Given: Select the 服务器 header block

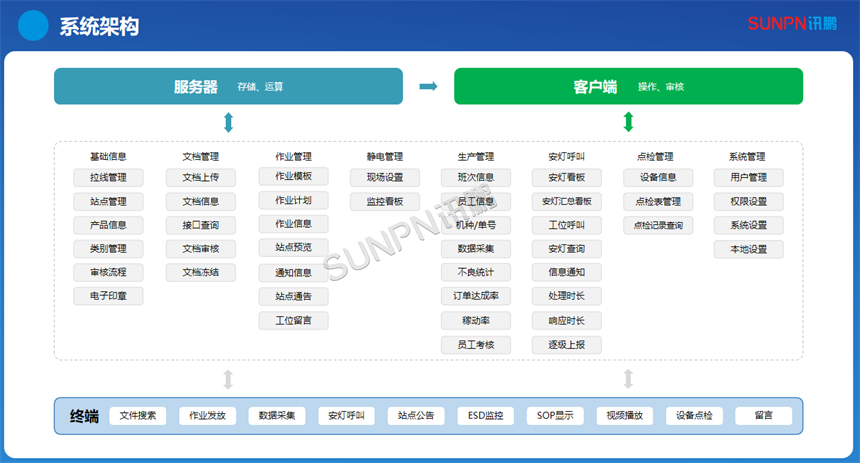Looking at the screenshot, I should tap(228, 87).
